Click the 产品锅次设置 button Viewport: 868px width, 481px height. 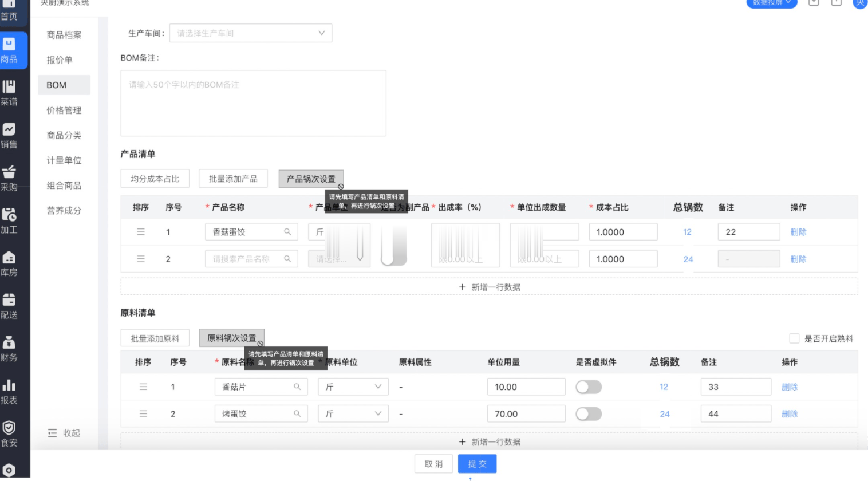tap(311, 179)
